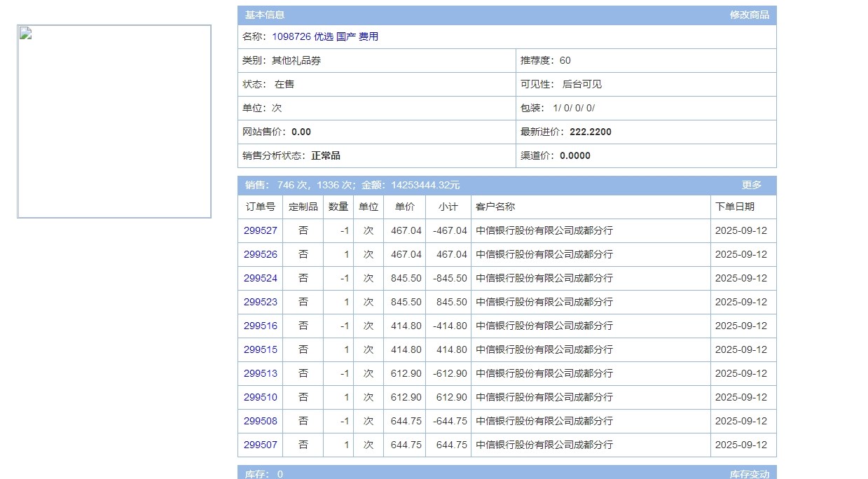The height and width of the screenshot is (479, 868).
Task: Open order number 299526
Action: [261, 254]
